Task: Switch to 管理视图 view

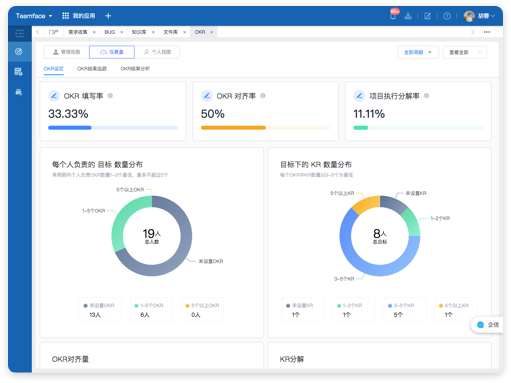Action: coord(66,52)
